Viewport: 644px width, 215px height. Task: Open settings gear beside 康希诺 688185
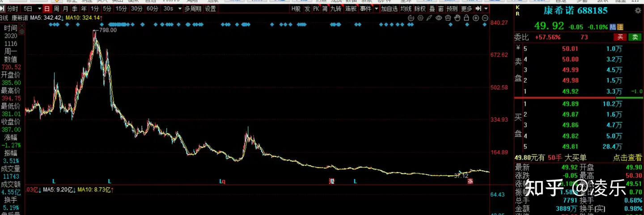click(x=638, y=11)
